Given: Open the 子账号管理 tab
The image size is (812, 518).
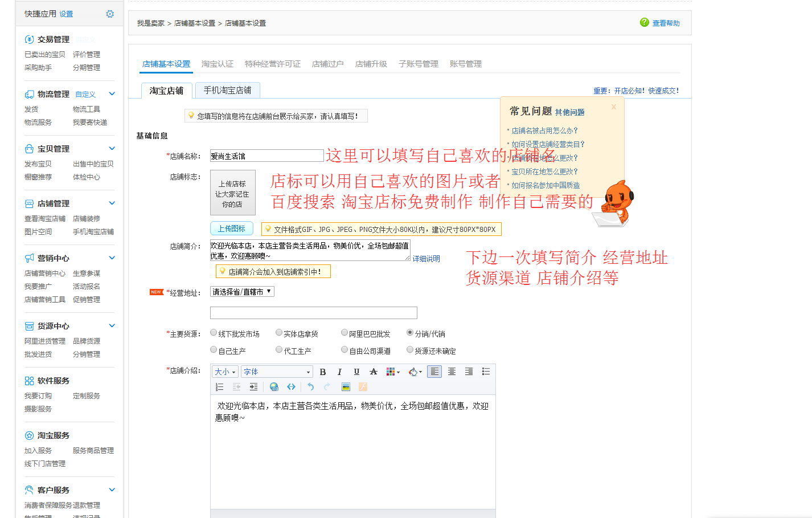Looking at the screenshot, I should click(x=419, y=64).
